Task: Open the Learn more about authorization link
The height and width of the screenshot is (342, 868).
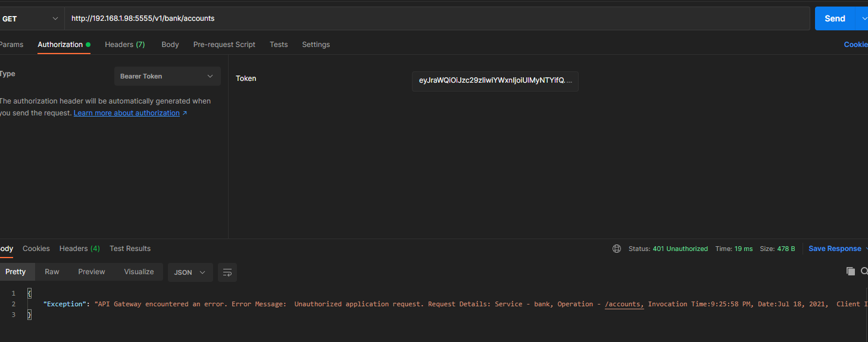Action: pyautogui.click(x=127, y=113)
